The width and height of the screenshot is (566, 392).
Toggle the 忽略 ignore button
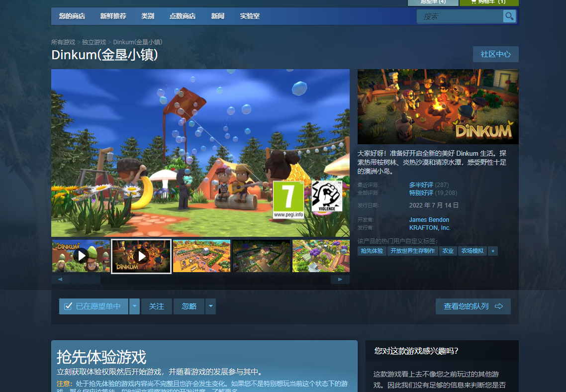[189, 306]
